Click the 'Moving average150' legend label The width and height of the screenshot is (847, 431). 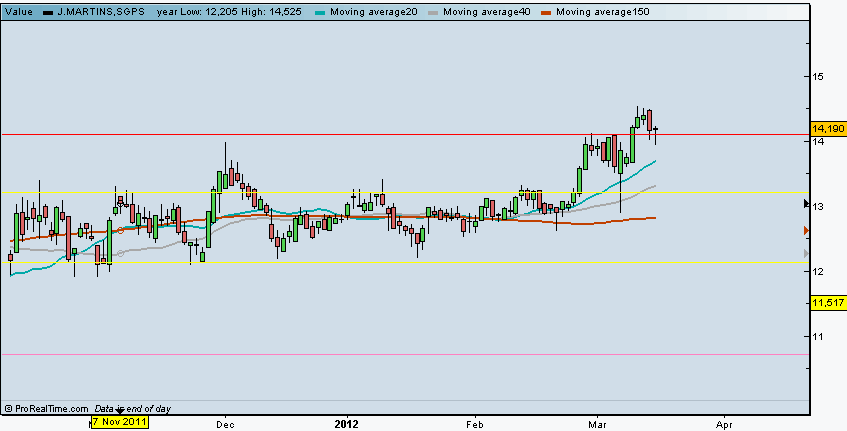(603, 11)
